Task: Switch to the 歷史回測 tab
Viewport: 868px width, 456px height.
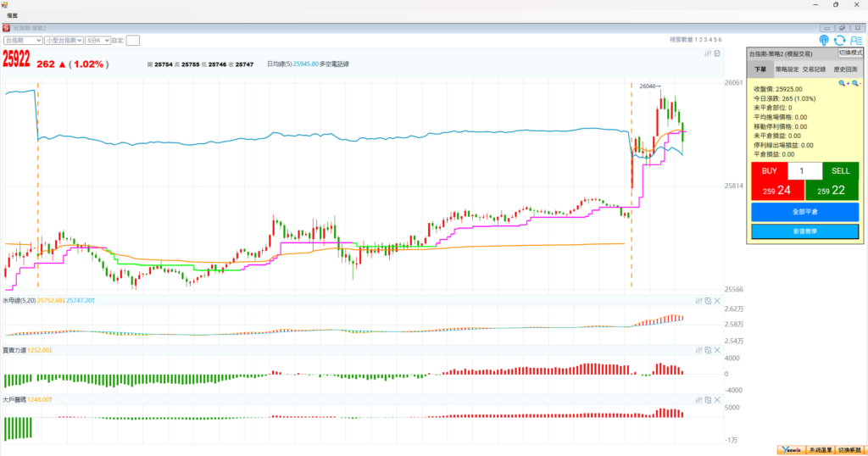Action: tap(844, 70)
